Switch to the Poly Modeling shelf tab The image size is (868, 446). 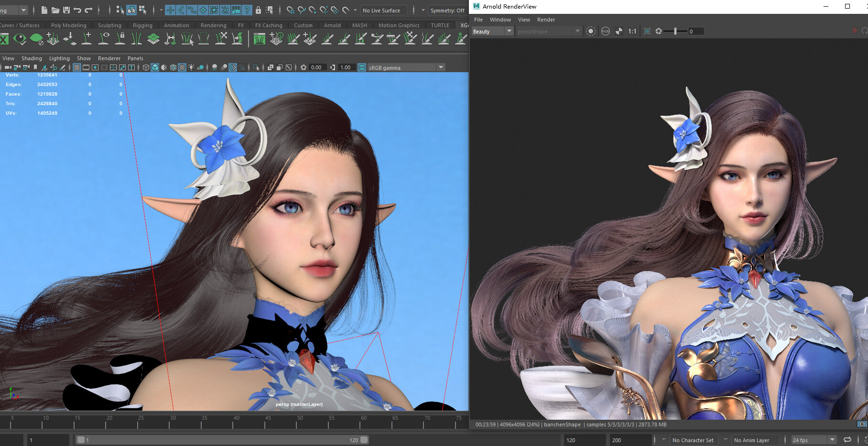click(x=69, y=25)
